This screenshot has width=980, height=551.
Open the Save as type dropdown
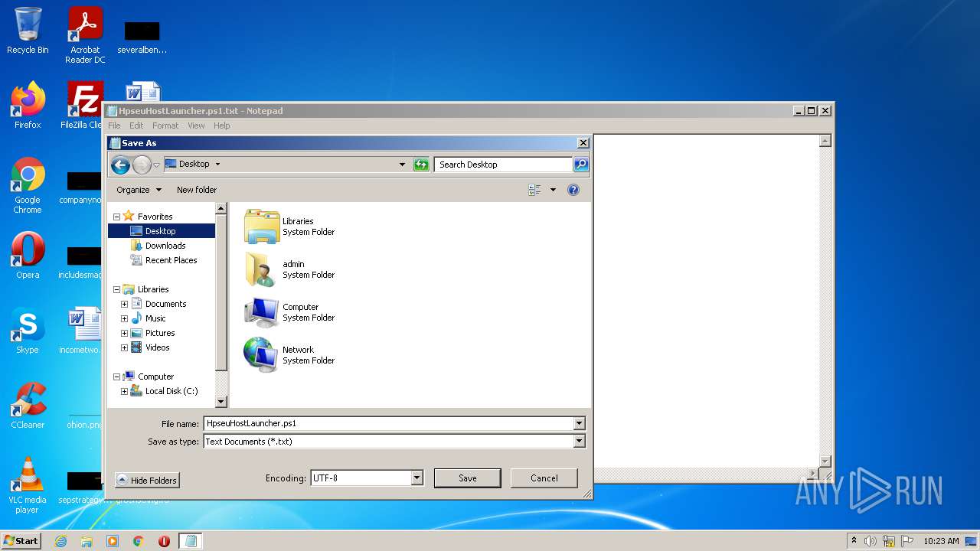click(x=579, y=442)
